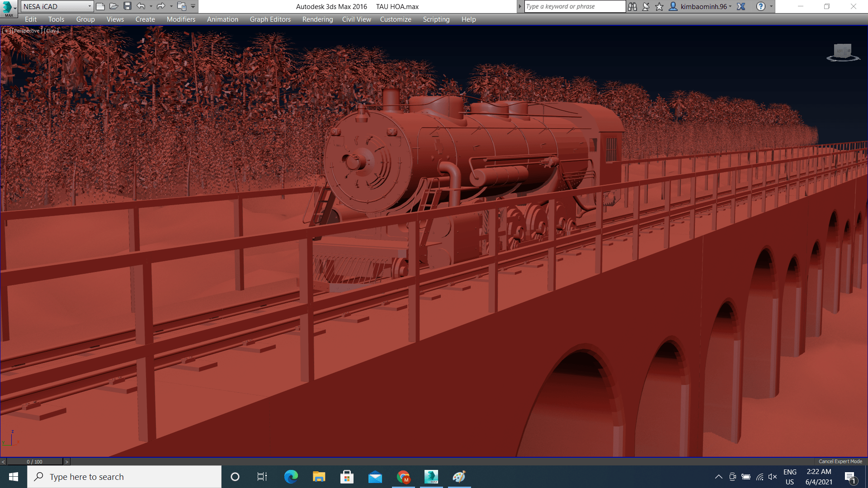The image size is (868, 488).
Task: Click the Clay shading viewport label
Action: click(51, 31)
